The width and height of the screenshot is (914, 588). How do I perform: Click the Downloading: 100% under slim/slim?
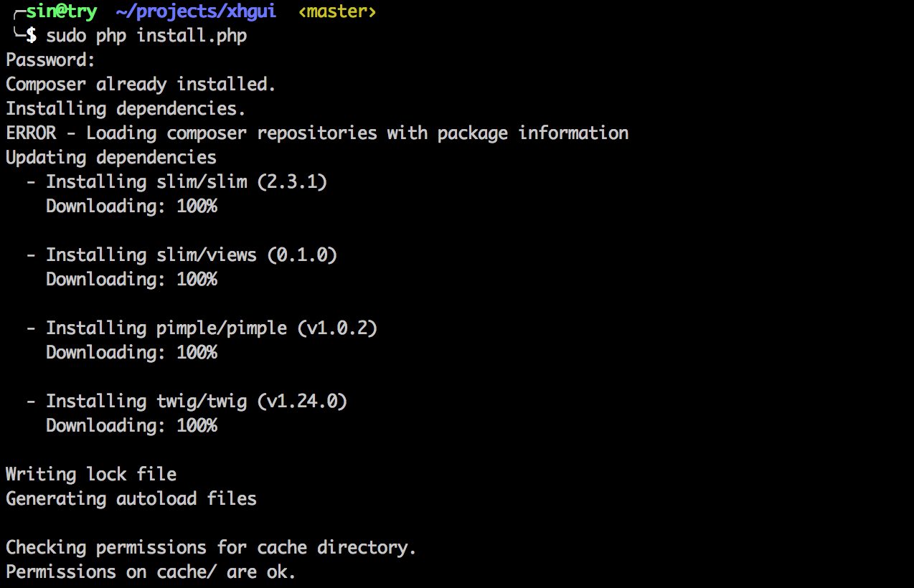point(131,207)
